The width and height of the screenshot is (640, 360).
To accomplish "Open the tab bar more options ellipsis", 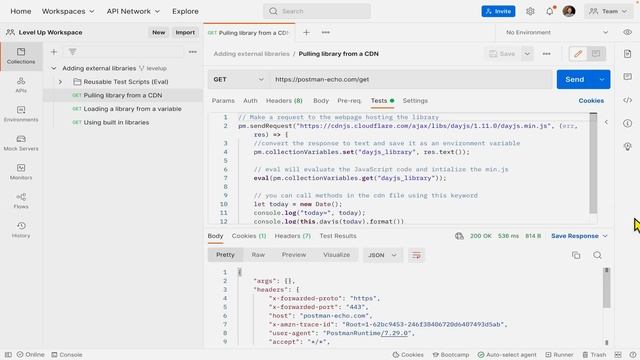I will [326, 33].
